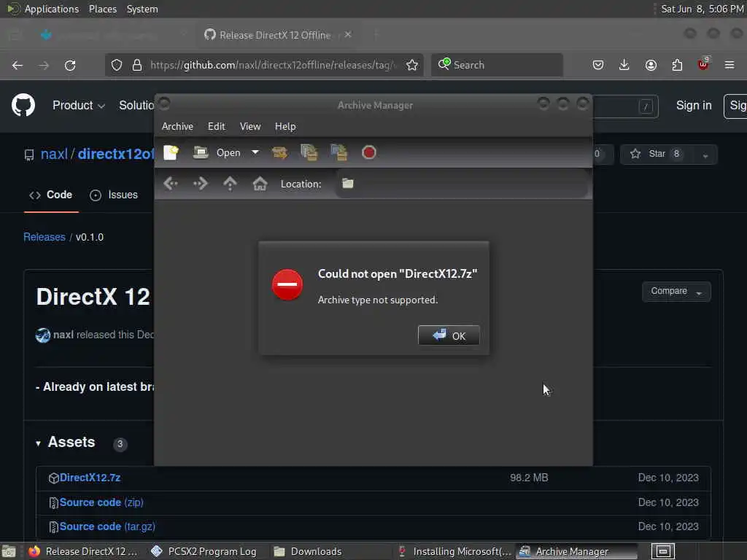Click Firefox forward navigation arrow

point(44,65)
